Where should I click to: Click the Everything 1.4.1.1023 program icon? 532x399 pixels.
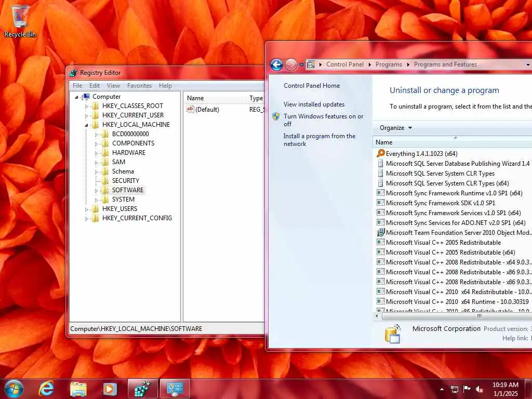pyautogui.click(x=381, y=154)
